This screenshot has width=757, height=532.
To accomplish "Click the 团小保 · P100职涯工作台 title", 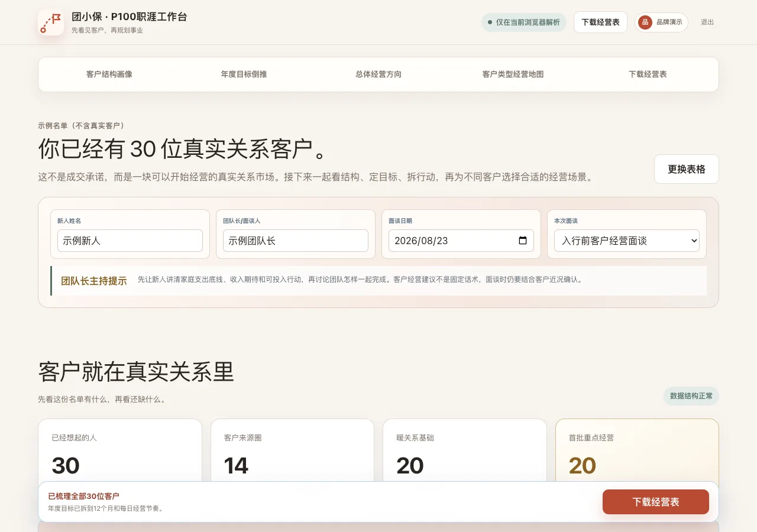I will coord(130,17).
